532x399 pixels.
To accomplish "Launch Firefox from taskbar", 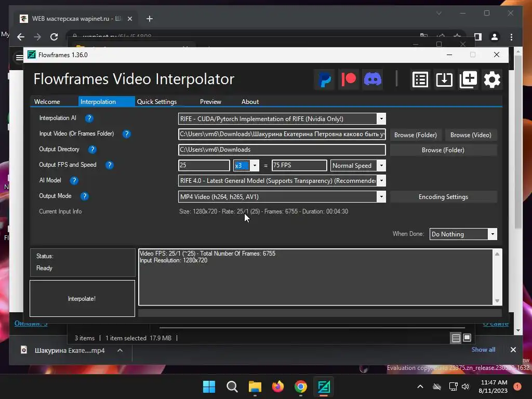I will tap(278, 387).
